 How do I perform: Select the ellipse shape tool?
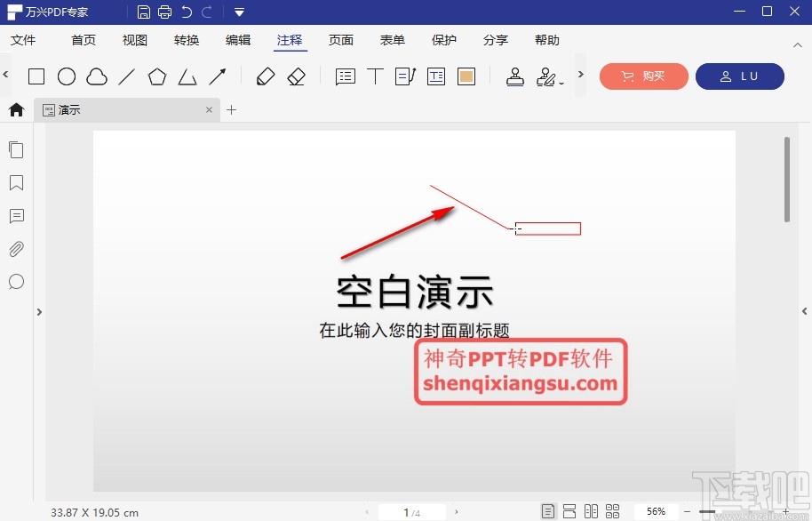coord(67,76)
